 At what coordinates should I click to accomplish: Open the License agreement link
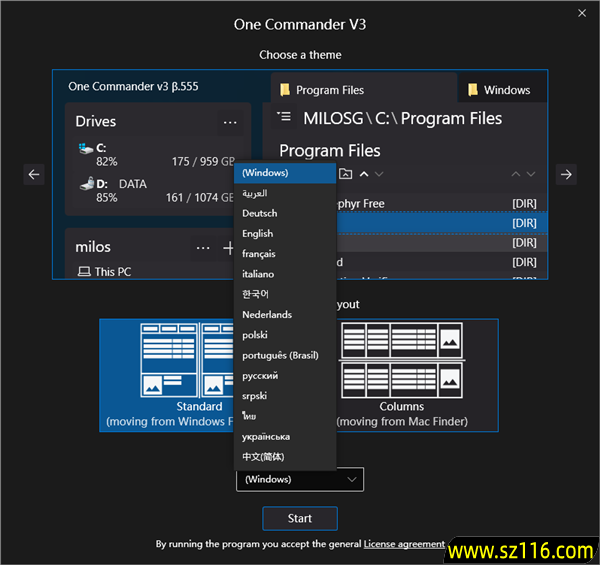[x=404, y=544]
